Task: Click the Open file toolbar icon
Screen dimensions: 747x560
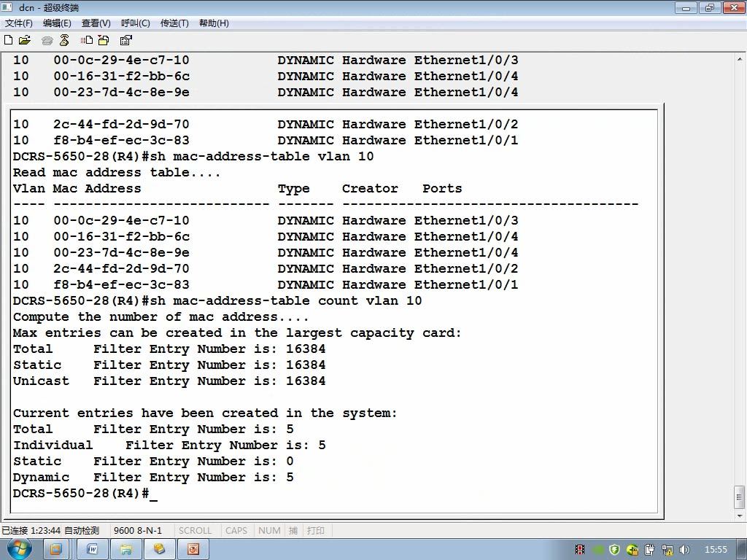Action: tap(25, 41)
